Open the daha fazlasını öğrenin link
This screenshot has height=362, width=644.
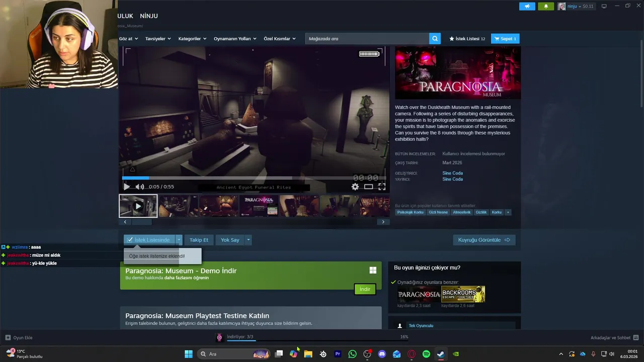coord(186,278)
